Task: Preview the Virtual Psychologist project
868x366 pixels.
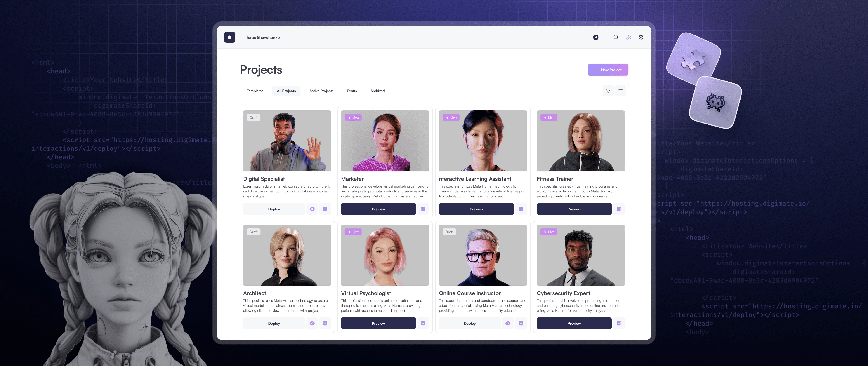Action: (378, 323)
